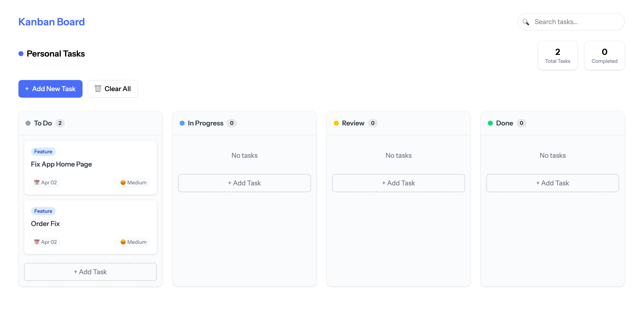Click the calendar icon on Fix App Home Page
Viewport: 644px width, 323px height.
click(x=37, y=182)
